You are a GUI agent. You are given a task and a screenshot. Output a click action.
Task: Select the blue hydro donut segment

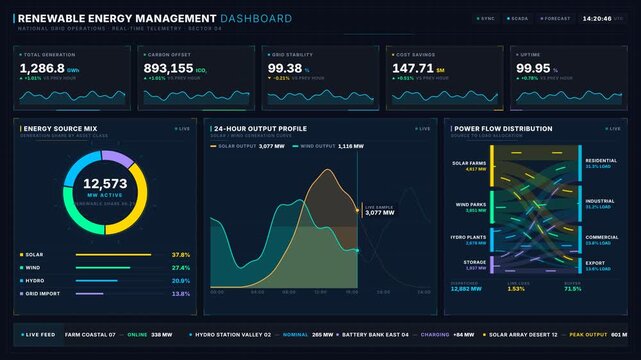(x=79, y=165)
